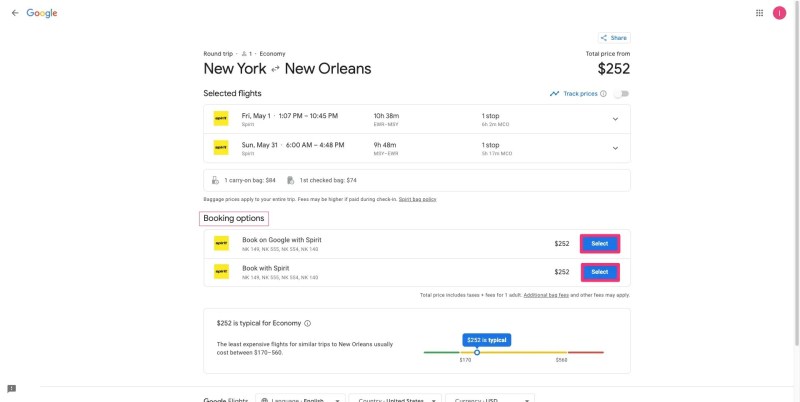Click the checked bag icon
The width and height of the screenshot is (800, 402).
point(290,180)
